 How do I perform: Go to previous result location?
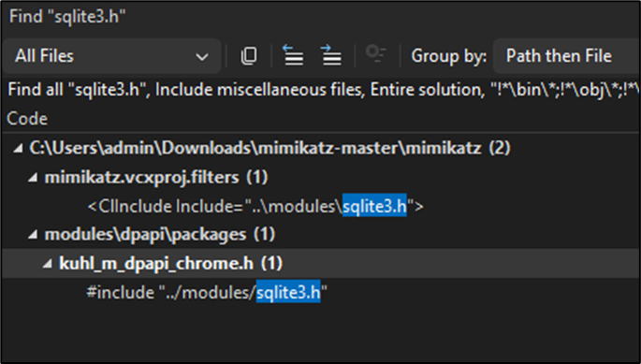pyautogui.click(x=293, y=55)
